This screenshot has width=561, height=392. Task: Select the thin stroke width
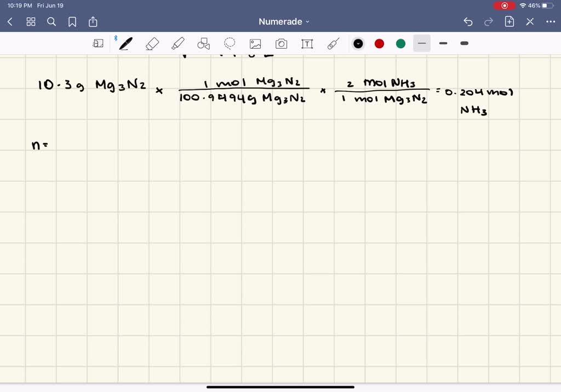(422, 43)
